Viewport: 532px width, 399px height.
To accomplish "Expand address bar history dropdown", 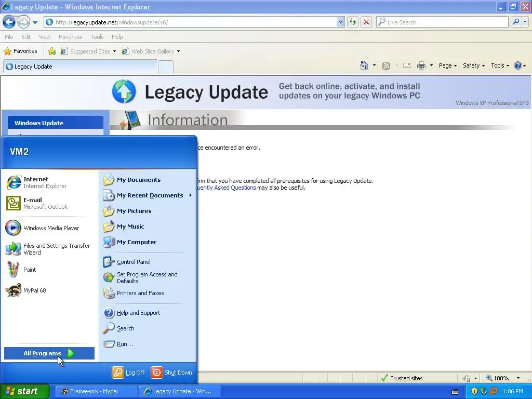I will (x=340, y=22).
